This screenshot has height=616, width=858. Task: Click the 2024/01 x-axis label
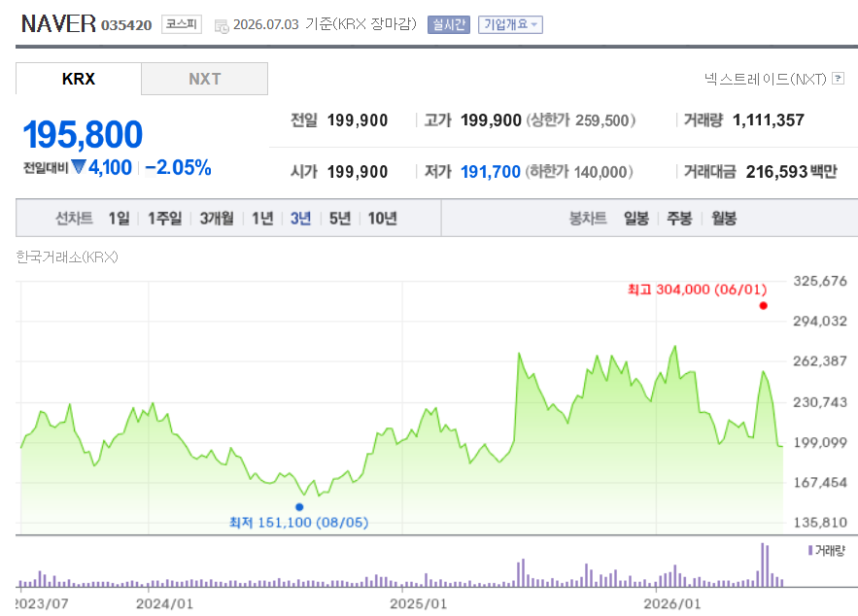click(165, 604)
